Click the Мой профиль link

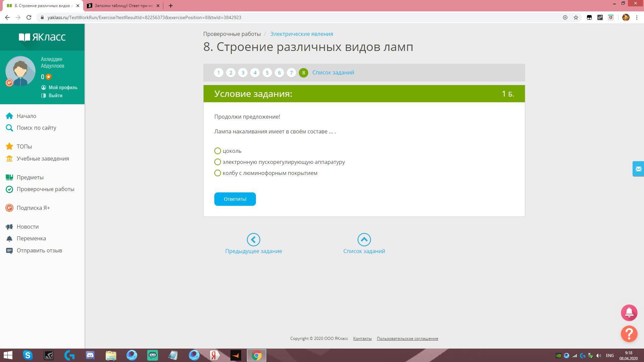click(63, 87)
